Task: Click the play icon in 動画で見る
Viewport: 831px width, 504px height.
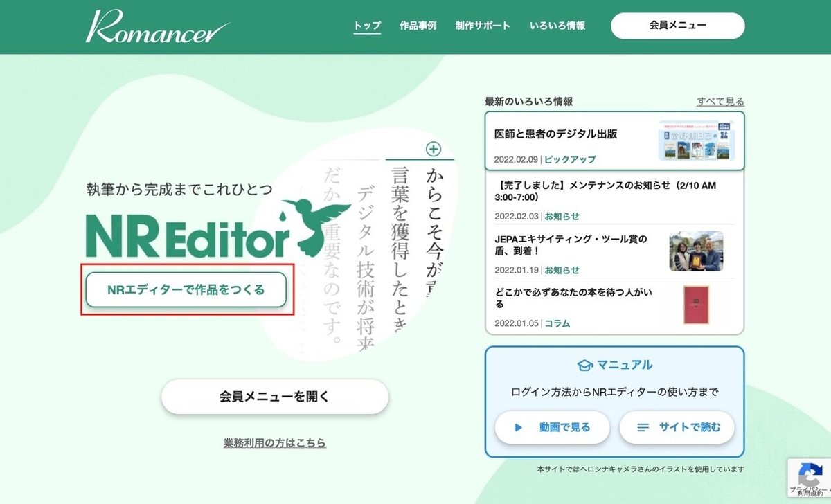Action: click(518, 427)
